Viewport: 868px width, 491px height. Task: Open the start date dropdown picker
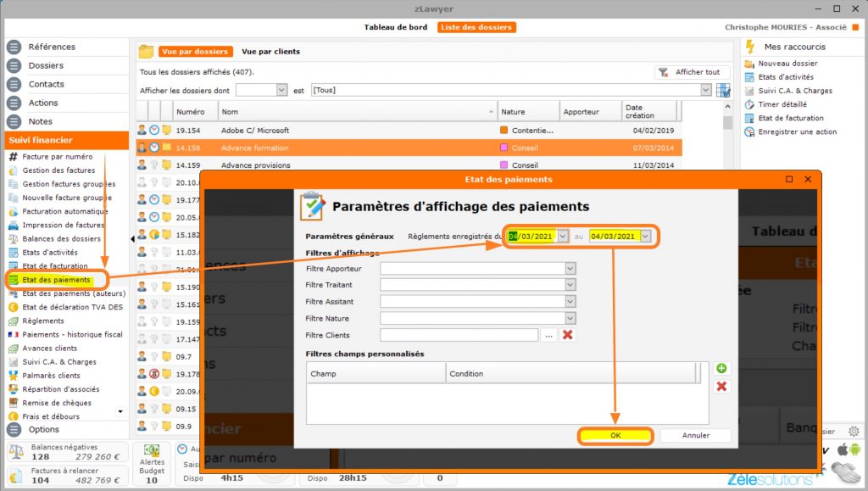563,237
